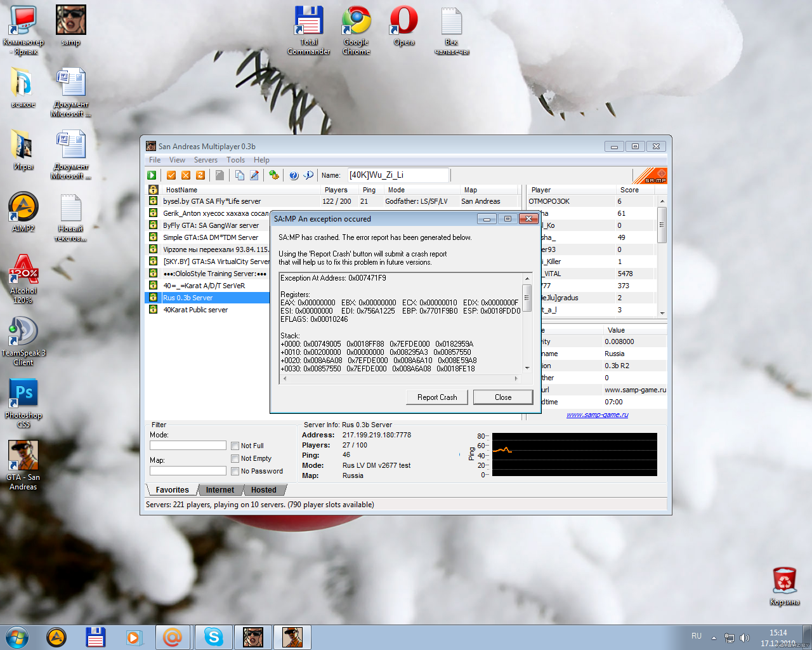Open the Servers menu
The width and height of the screenshot is (812, 650).
(206, 160)
